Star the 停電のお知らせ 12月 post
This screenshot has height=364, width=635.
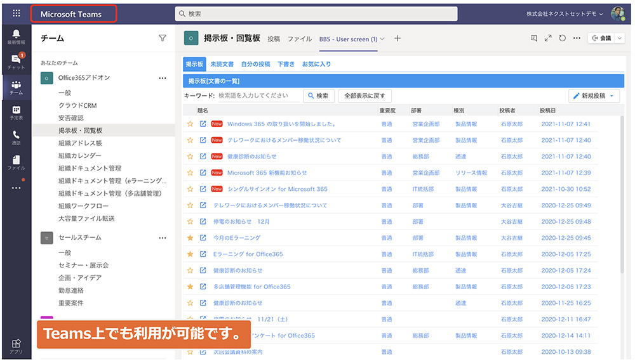point(190,221)
